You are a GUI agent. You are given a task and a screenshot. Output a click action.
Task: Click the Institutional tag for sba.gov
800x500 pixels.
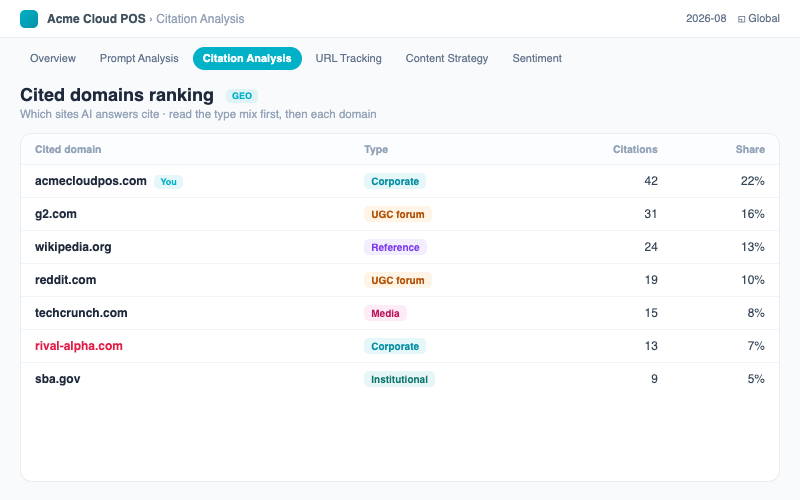tap(399, 379)
